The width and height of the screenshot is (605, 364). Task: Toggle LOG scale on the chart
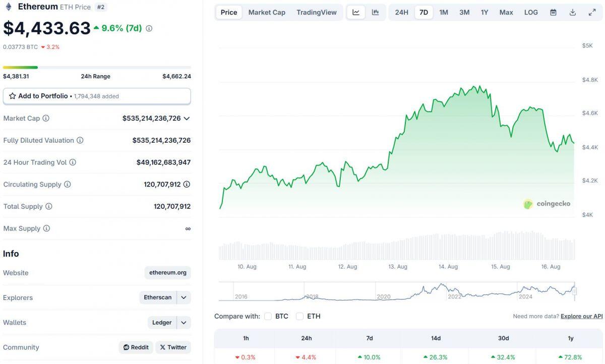tap(530, 12)
